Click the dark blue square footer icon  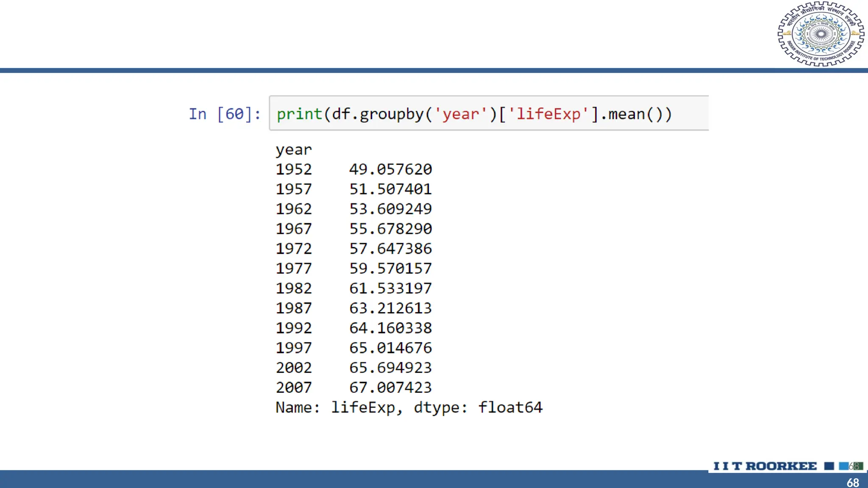829,466
